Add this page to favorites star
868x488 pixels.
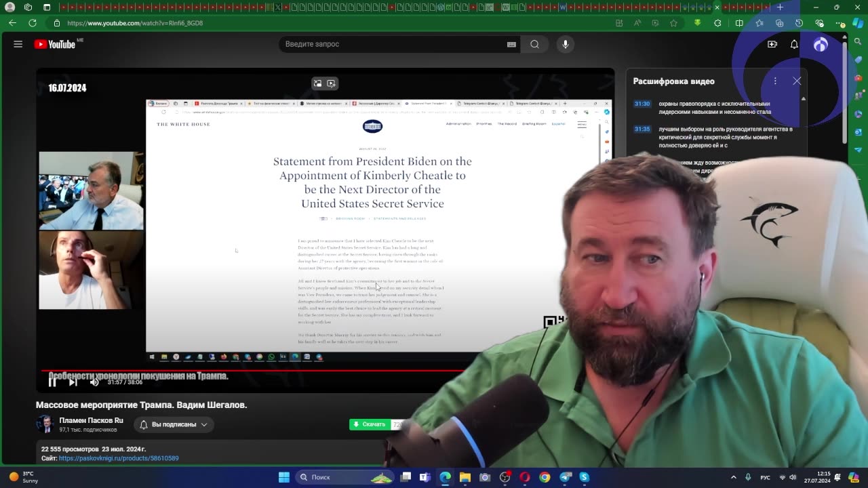[x=673, y=23]
